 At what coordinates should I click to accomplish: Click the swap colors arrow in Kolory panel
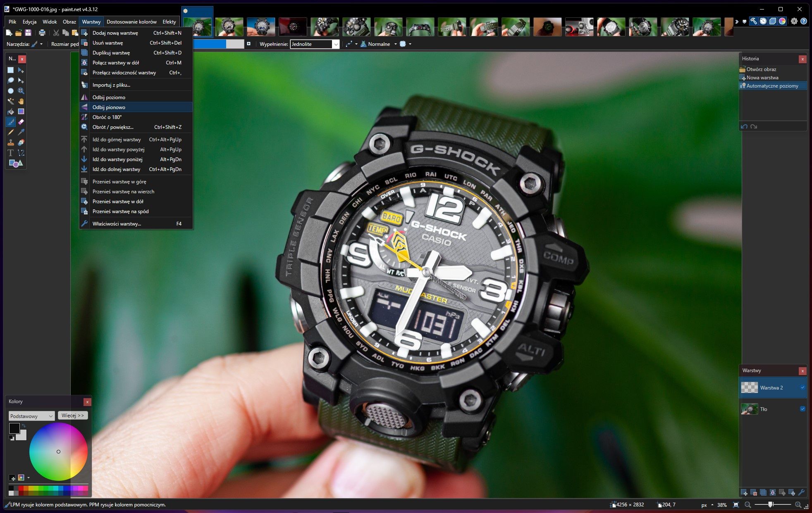pos(24,426)
